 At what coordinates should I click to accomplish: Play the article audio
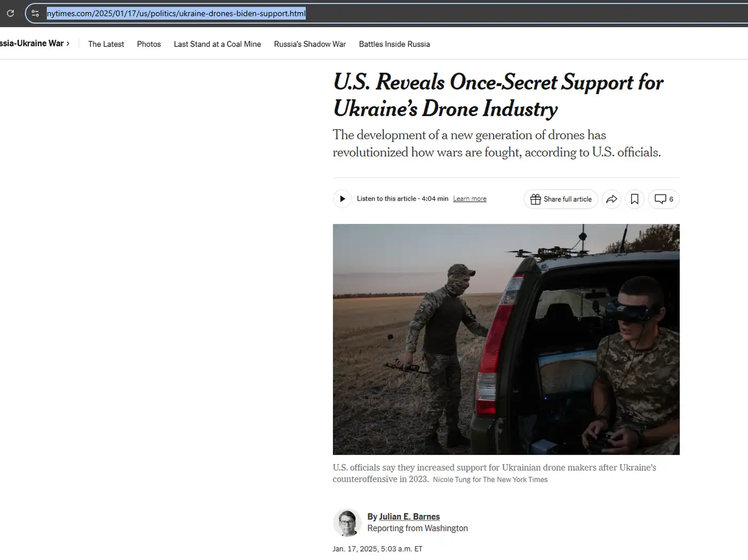coord(342,199)
